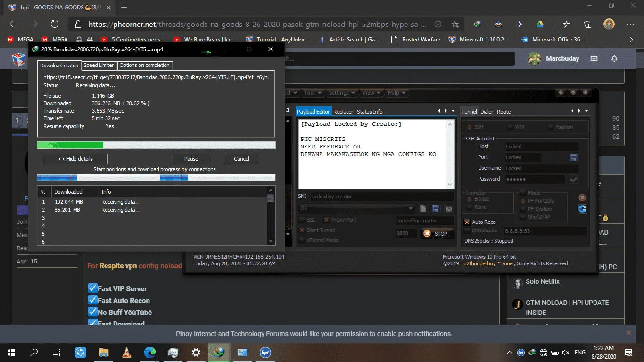Viewport: 644px width, 362px height.
Task: Open Windows Start menu
Action: tap(11, 352)
